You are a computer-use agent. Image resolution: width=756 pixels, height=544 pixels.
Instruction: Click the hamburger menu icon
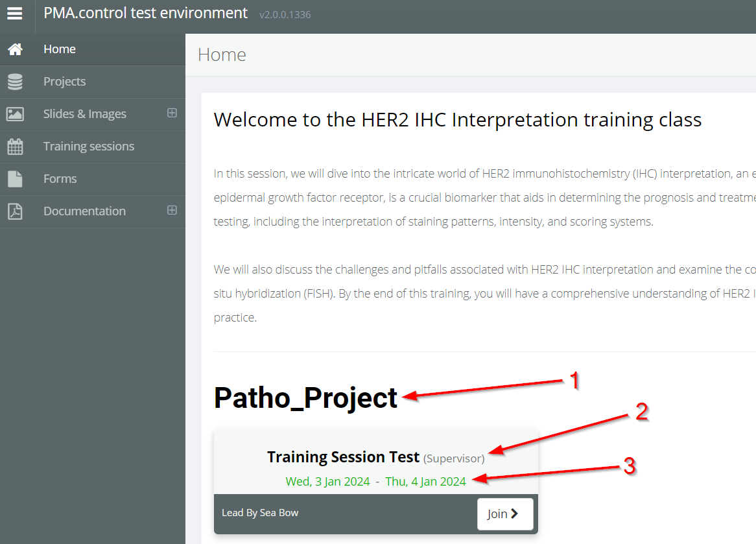coord(15,14)
